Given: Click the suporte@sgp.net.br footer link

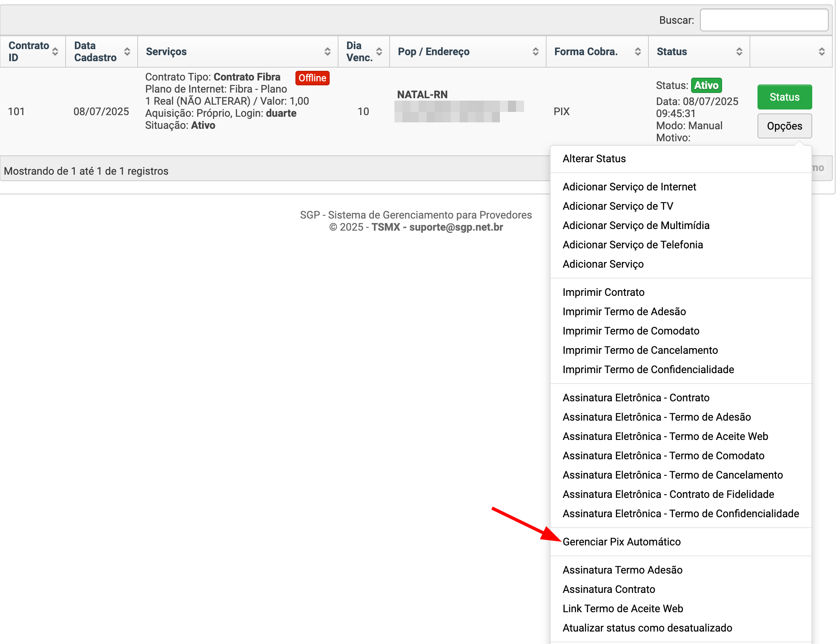Looking at the screenshot, I should click(x=456, y=227).
